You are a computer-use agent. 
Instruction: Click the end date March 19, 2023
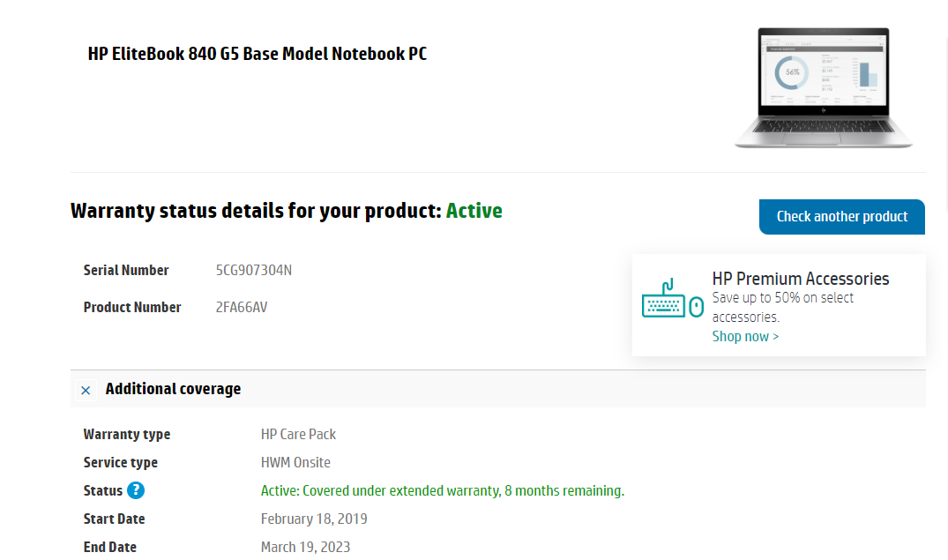(305, 547)
